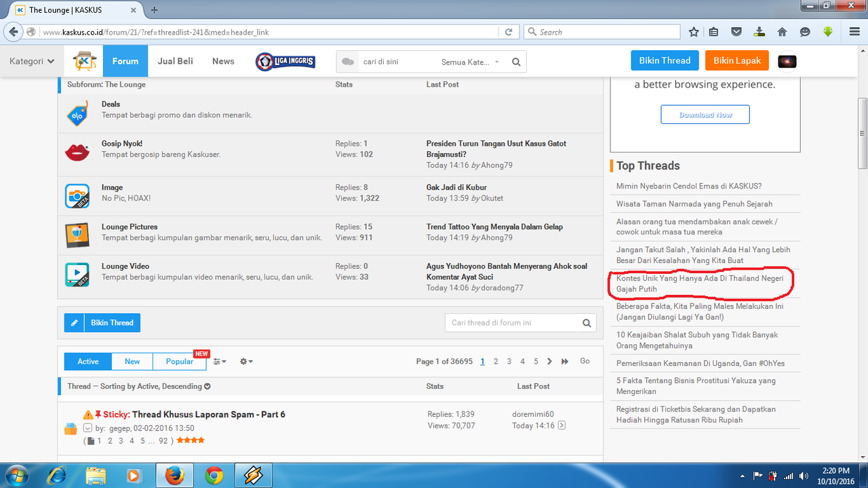Click the Lounge Pictures icon

77,235
